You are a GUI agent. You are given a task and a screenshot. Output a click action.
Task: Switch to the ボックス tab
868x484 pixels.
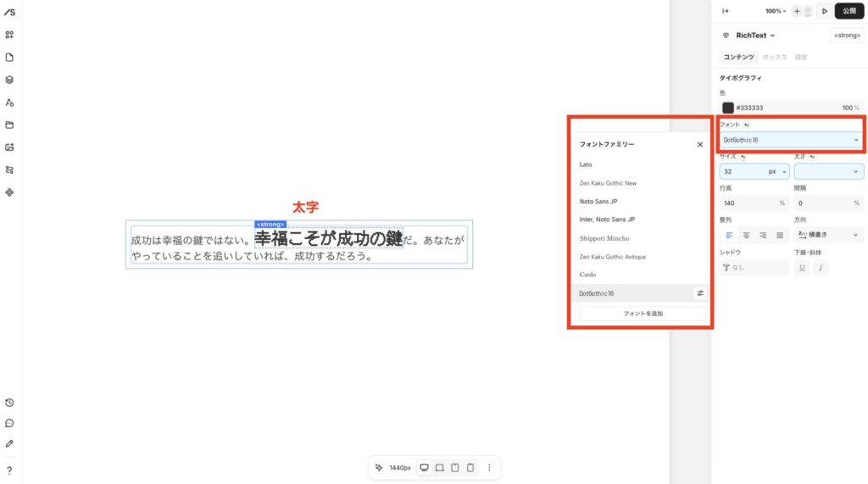point(774,57)
